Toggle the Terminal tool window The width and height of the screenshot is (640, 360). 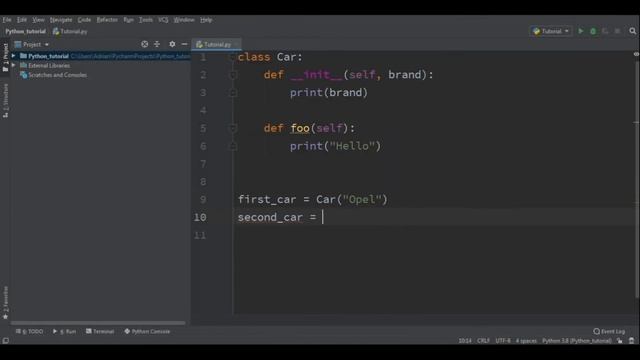click(100, 331)
